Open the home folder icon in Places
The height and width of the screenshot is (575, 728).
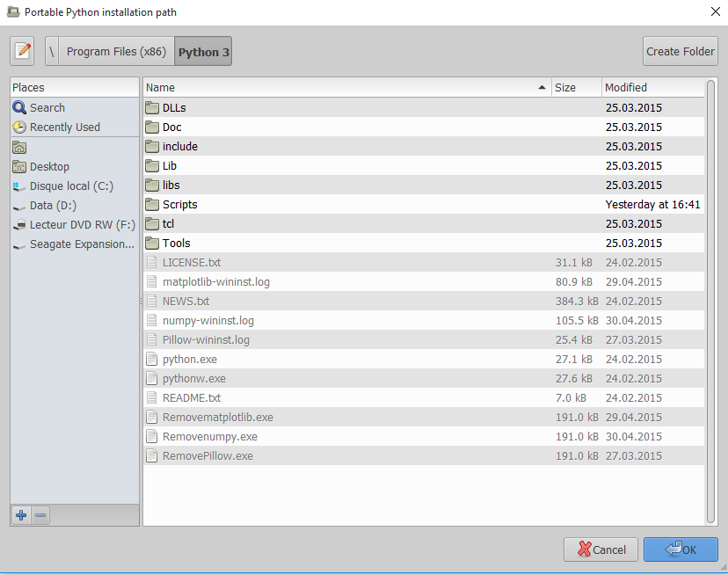(x=19, y=147)
